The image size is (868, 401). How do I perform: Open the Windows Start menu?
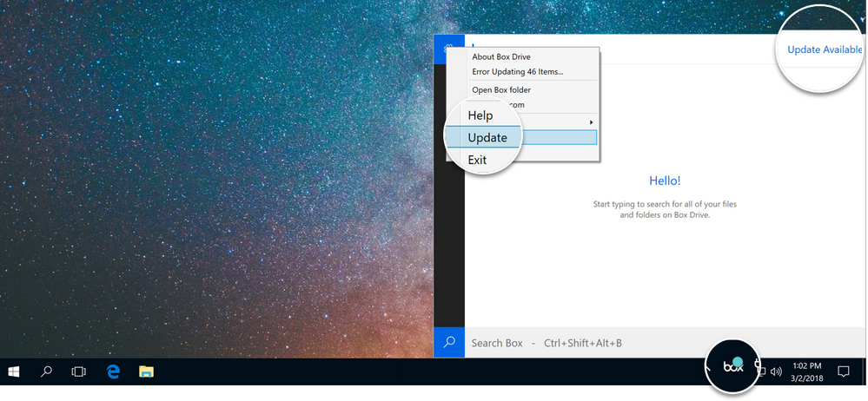click(13, 371)
